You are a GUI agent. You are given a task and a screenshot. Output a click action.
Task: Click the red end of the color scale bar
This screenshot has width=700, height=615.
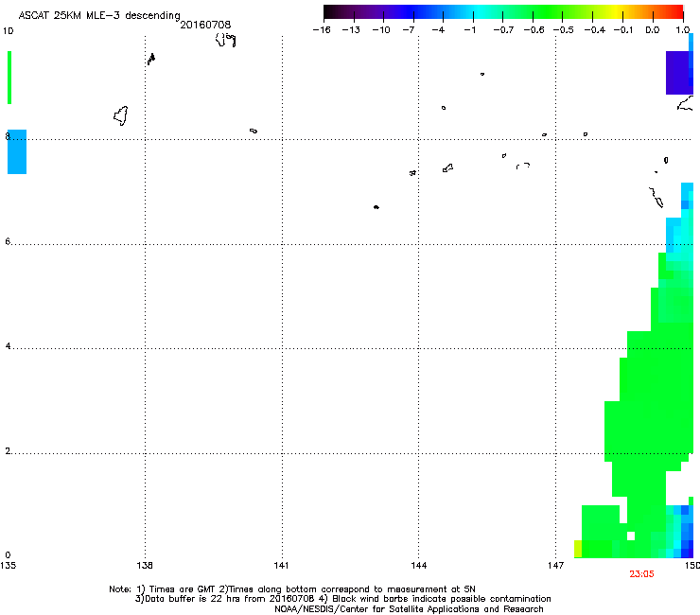tap(677, 12)
